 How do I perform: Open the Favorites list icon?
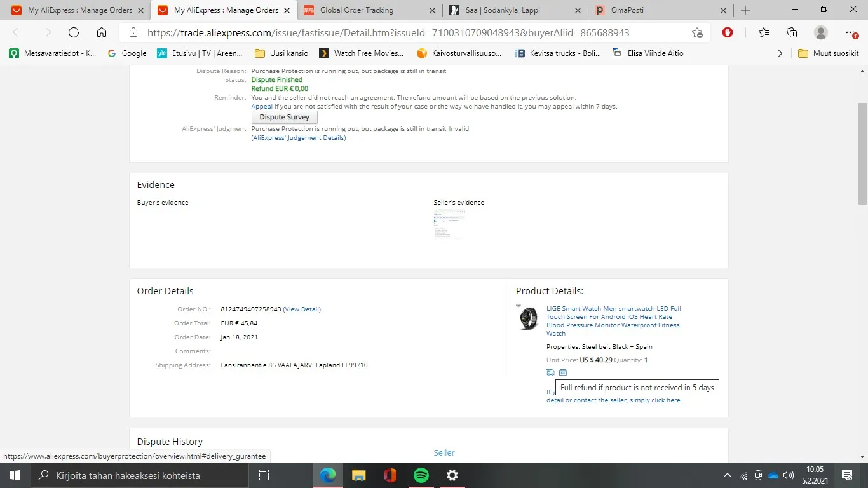coord(764,32)
